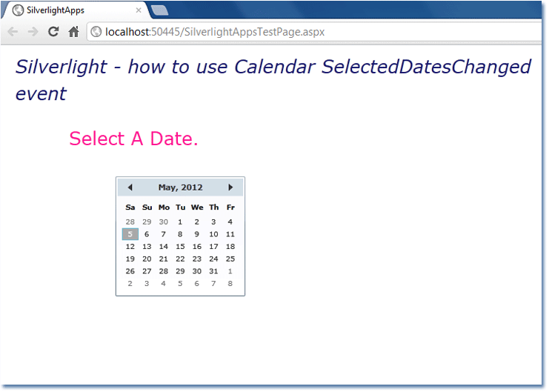The width and height of the screenshot is (552, 392).
Task: Pick May 20 under Su column
Action: (147, 259)
